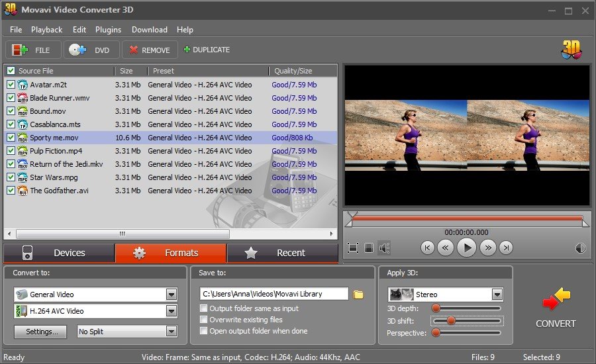Click the Save to path input field
This screenshot has height=364, width=596.
(x=274, y=294)
